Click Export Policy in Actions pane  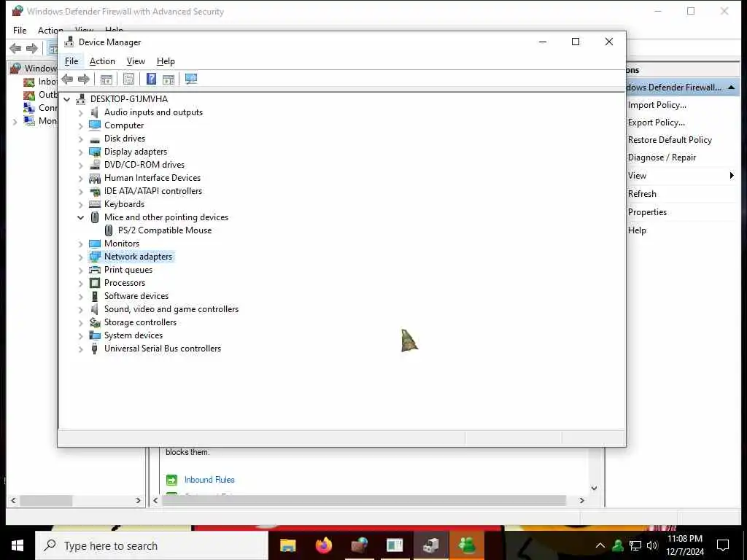tap(657, 122)
